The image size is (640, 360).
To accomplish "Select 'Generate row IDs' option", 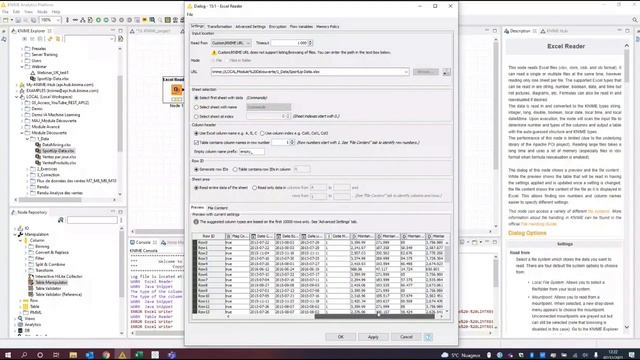I will coord(196,169).
